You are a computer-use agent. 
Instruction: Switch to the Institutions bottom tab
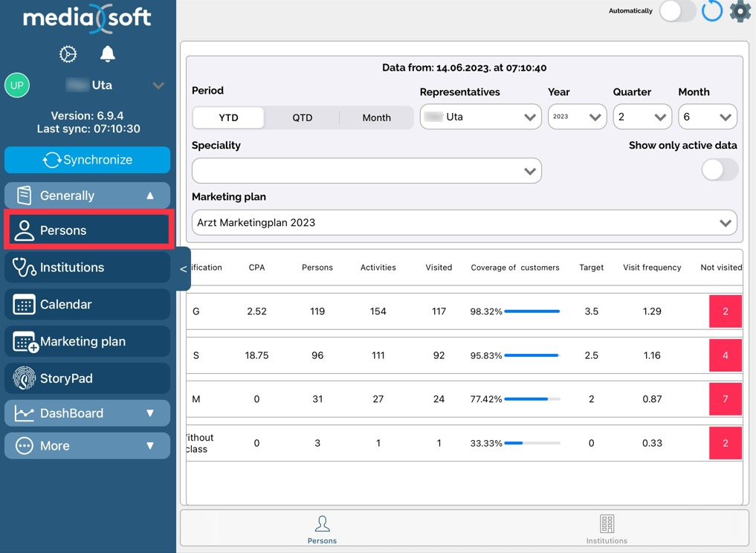coord(607,529)
